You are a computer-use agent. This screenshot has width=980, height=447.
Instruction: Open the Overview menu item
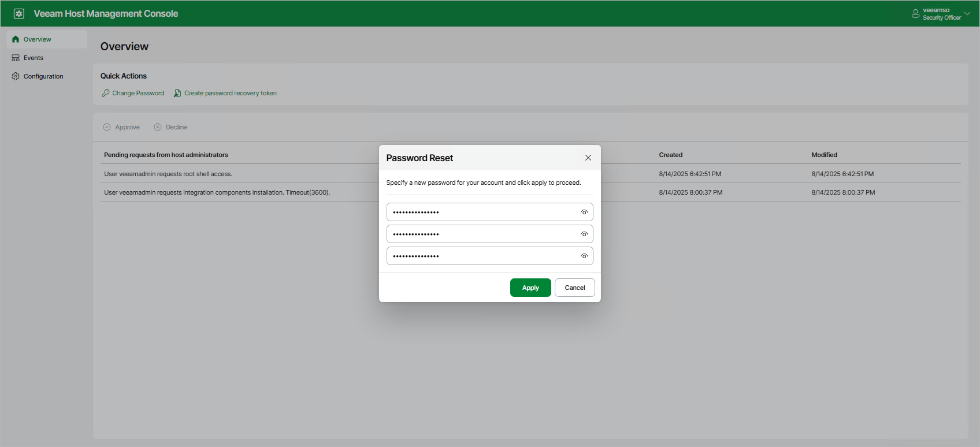(47, 39)
